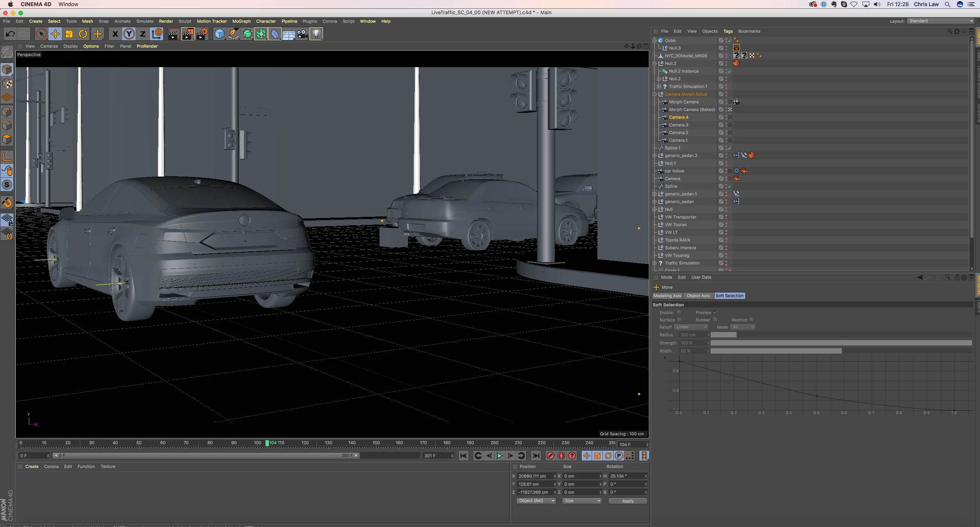
Task: Select the Rotate tool in top toolbar
Action: pos(83,34)
